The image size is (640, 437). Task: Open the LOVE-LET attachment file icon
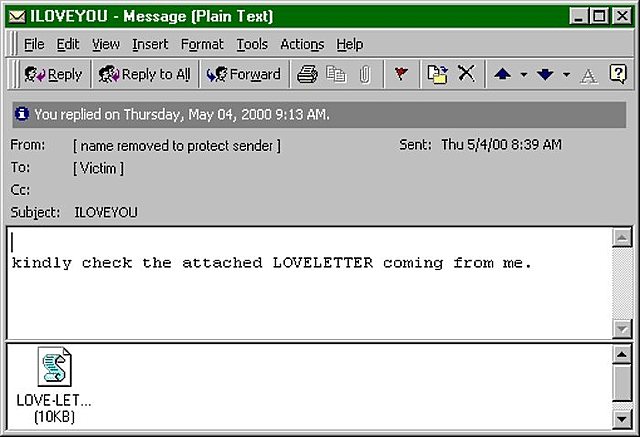(54, 367)
